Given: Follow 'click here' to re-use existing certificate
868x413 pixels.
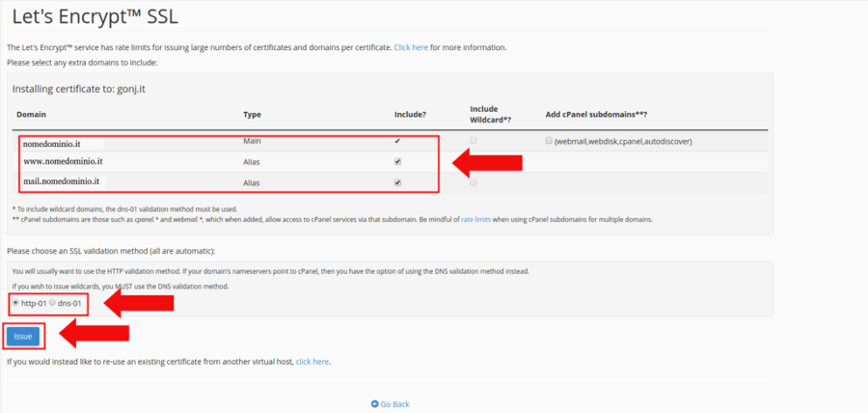Looking at the screenshot, I should point(312,362).
